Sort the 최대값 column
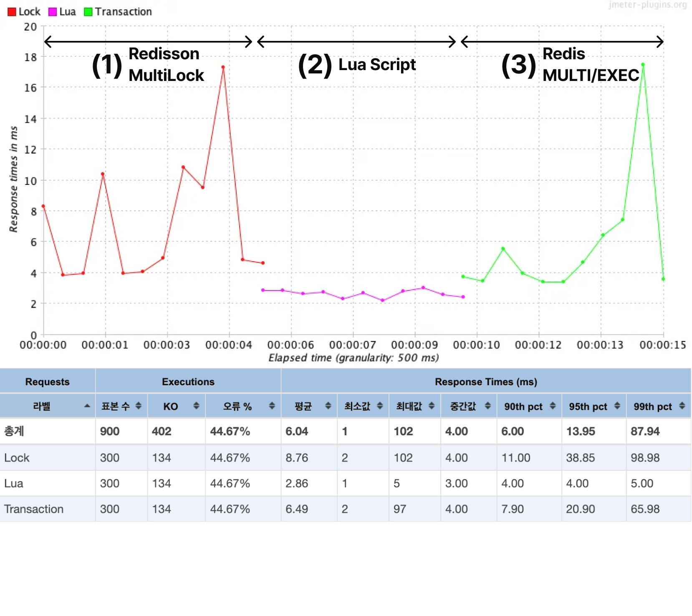 tap(432, 406)
